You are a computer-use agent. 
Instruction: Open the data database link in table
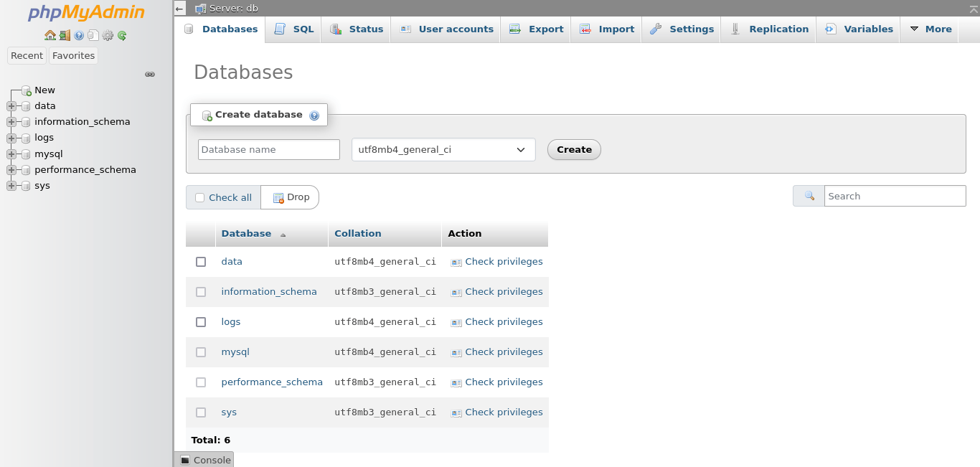pos(232,262)
